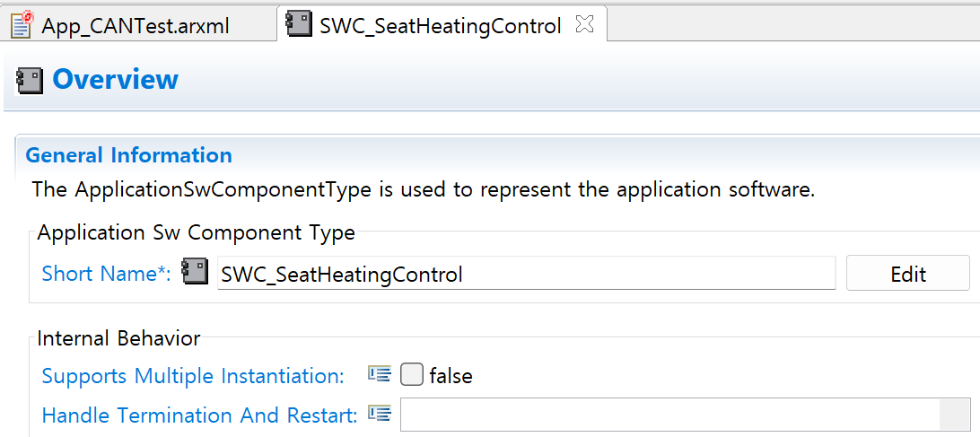Click the component icon beside the Overview heading
Viewport: 980px width, 437px height.
30,82
